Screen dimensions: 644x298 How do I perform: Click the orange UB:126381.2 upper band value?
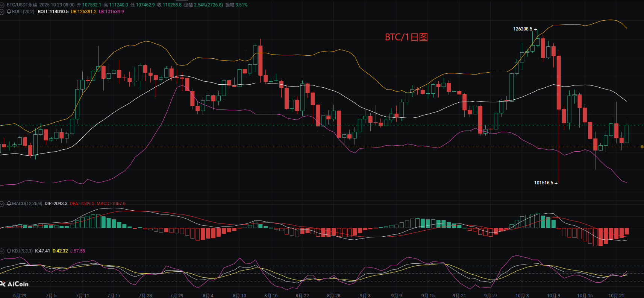click(x=83, y=12)
